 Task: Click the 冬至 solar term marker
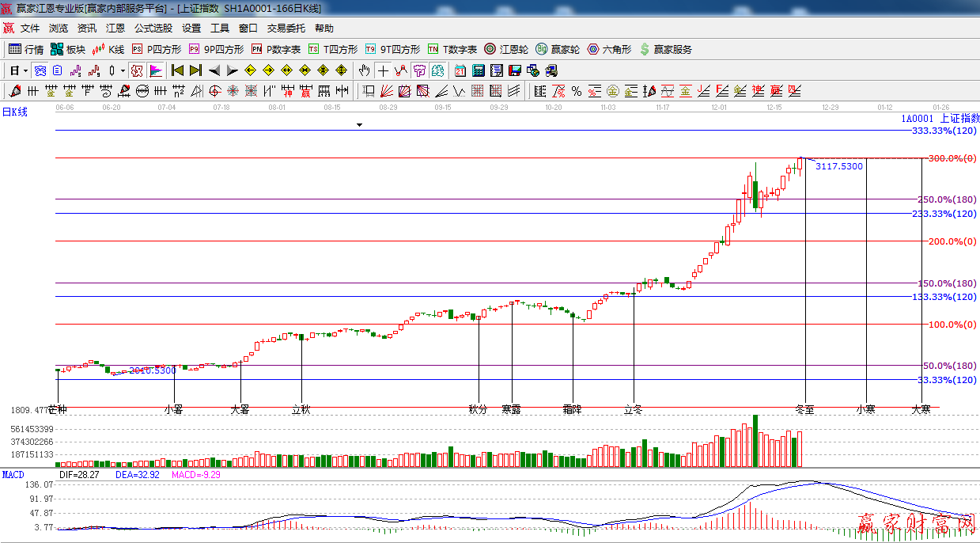[804, 410]
